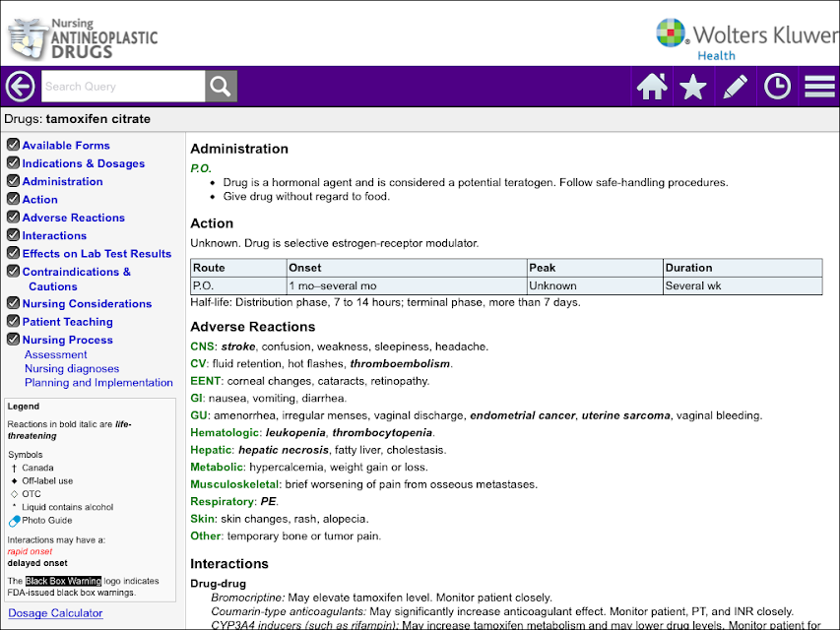Go to Contraindications & Cautions section
Screen dimensions: 840x630
[x=77, y=279]
